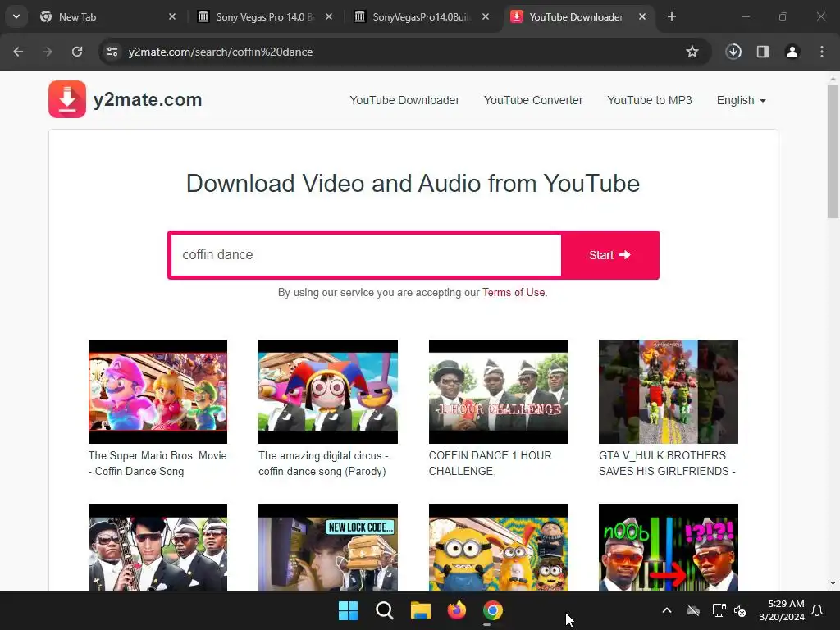The width and height of the screenshot is (840, 630).
Task: Open Chrome profile avatar
Action: (x=792, y=52)
